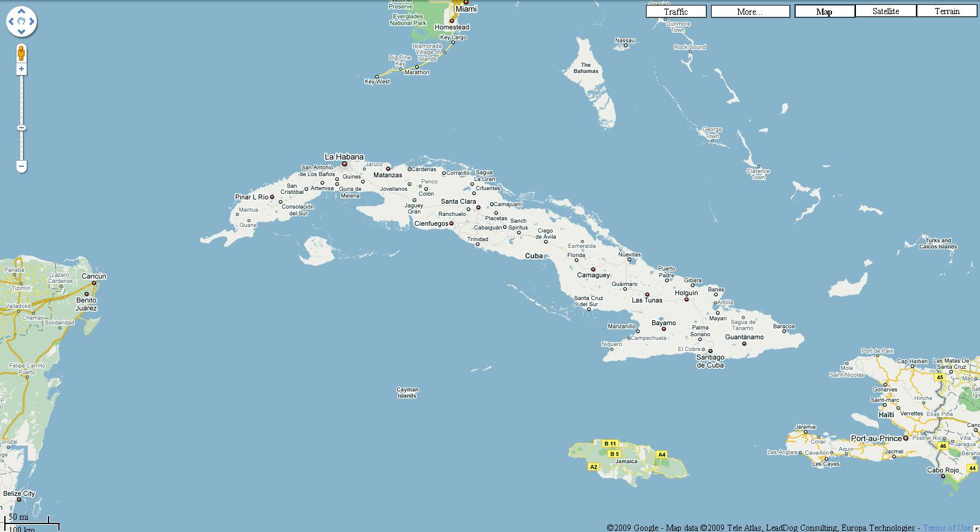This screenshot has width=980, height=532.
Task: Switch to Satellite view
Action: click(885, 11)
